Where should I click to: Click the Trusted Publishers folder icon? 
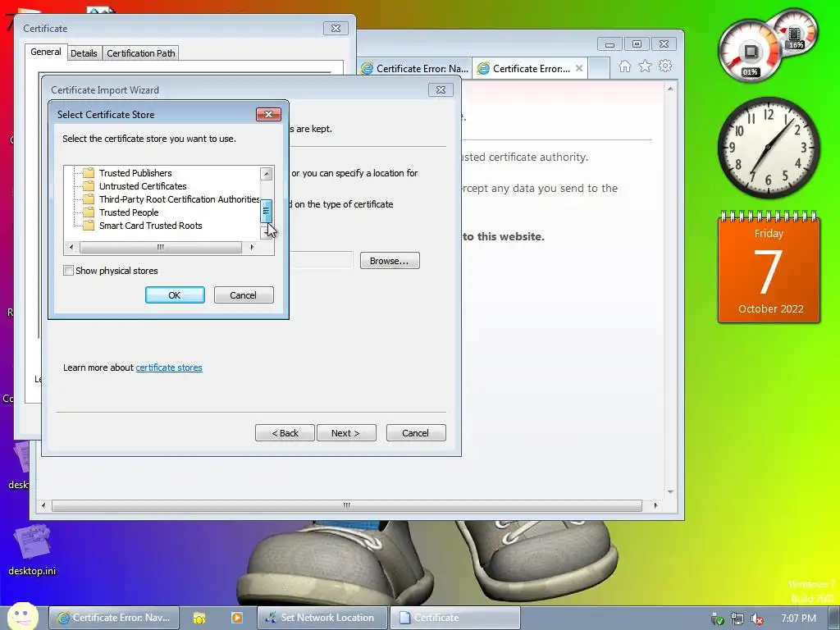point(89,172)
